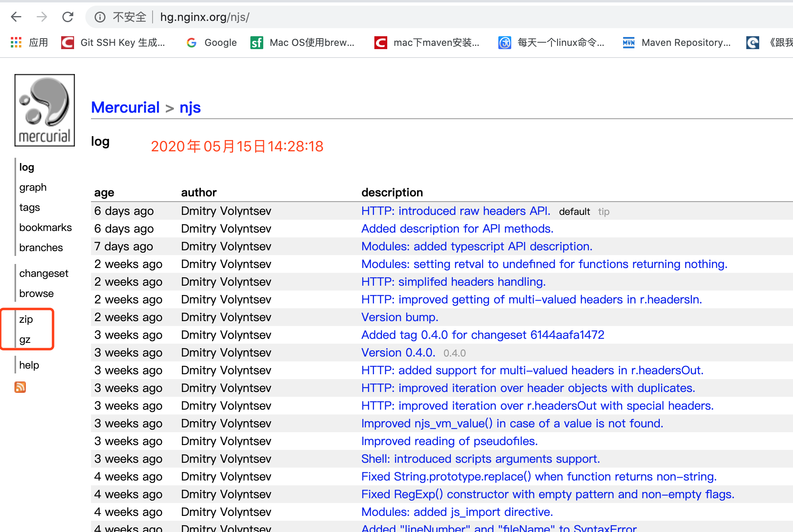Open Git SSH Key bookmark
This screenshot has height=532, width=793.
[x=113, y=42]
